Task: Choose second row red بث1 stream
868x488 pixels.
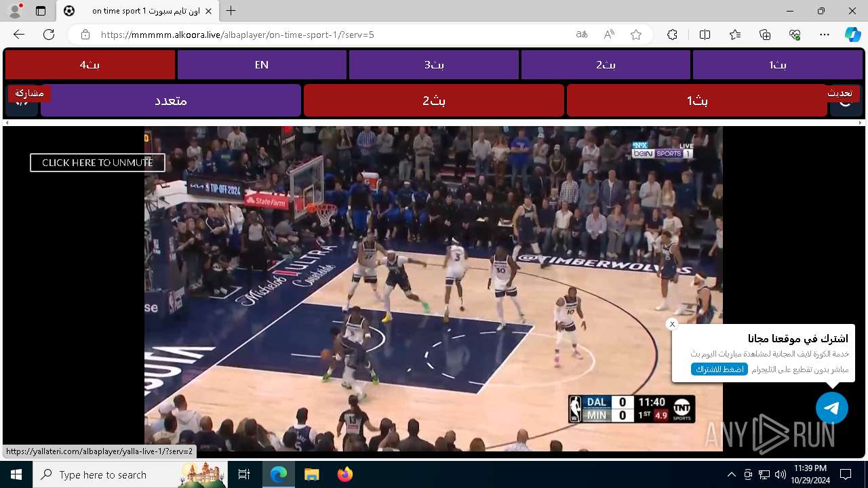Action: 697,100
